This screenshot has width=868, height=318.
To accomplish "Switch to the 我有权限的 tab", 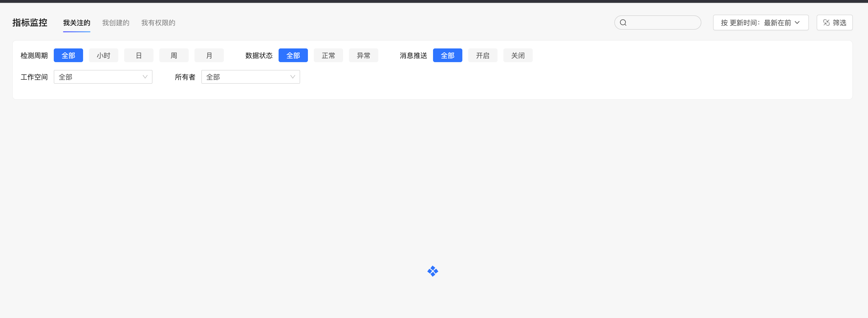I will pyautogui.click(x=158, y=23).
